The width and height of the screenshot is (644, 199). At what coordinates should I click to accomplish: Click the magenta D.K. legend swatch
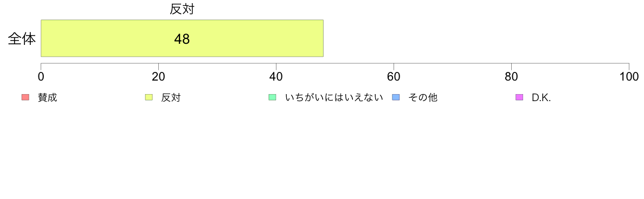click(x=519, y=97)
